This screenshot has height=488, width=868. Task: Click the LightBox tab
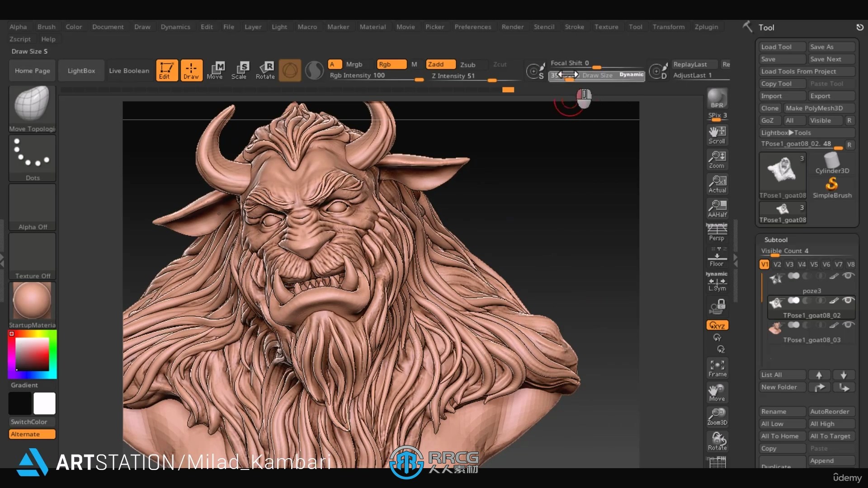click(81, 70)
